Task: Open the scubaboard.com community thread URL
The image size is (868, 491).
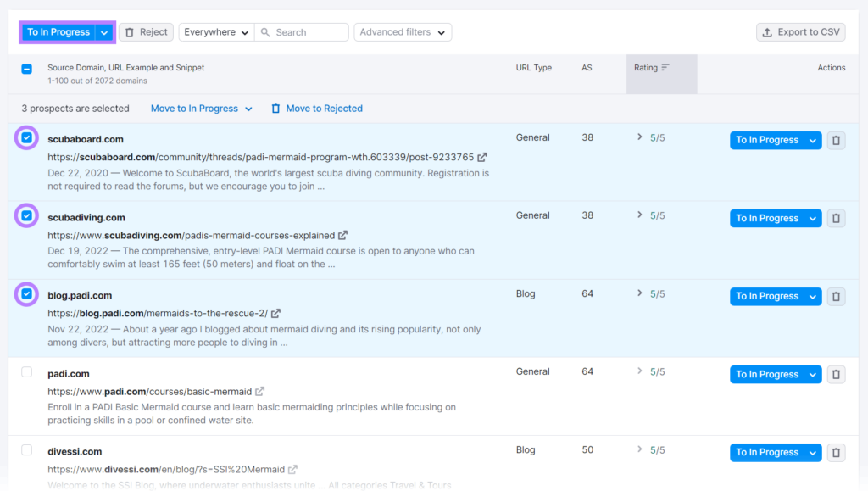Action: point(261,157)
